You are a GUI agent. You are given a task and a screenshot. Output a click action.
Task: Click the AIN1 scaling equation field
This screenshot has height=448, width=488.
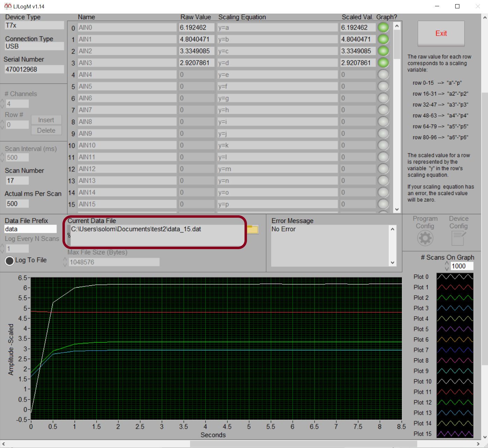[x=277, y=39]
